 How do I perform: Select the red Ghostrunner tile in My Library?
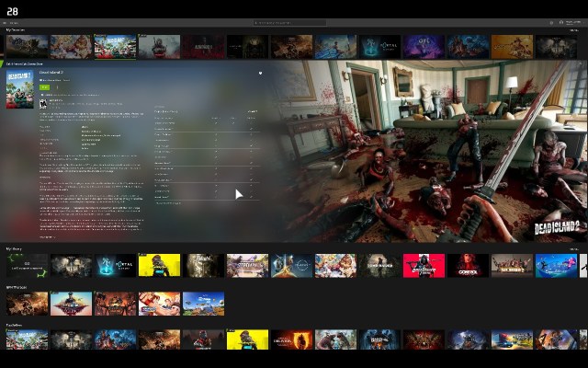[424, 266]
